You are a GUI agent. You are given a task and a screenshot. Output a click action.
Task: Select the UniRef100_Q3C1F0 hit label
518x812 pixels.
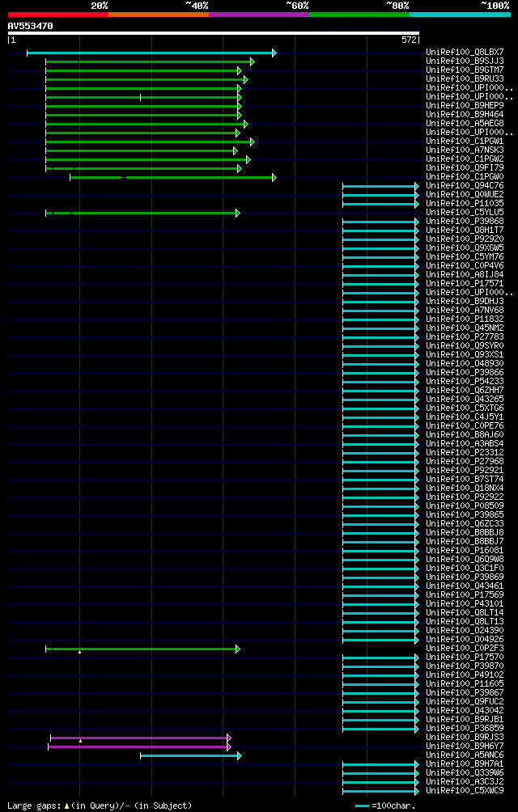pyautogui.click(x=465, y=568)
